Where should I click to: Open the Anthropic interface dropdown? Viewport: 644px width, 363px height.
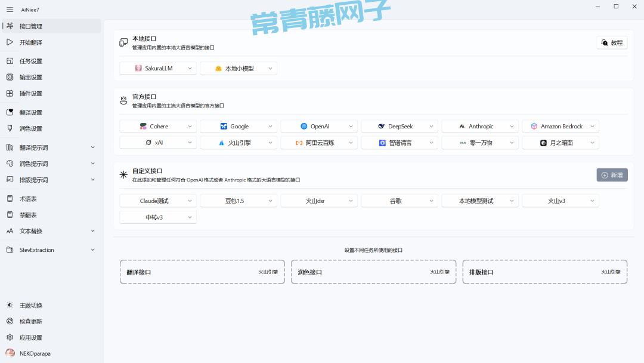[x=480, y=126]
